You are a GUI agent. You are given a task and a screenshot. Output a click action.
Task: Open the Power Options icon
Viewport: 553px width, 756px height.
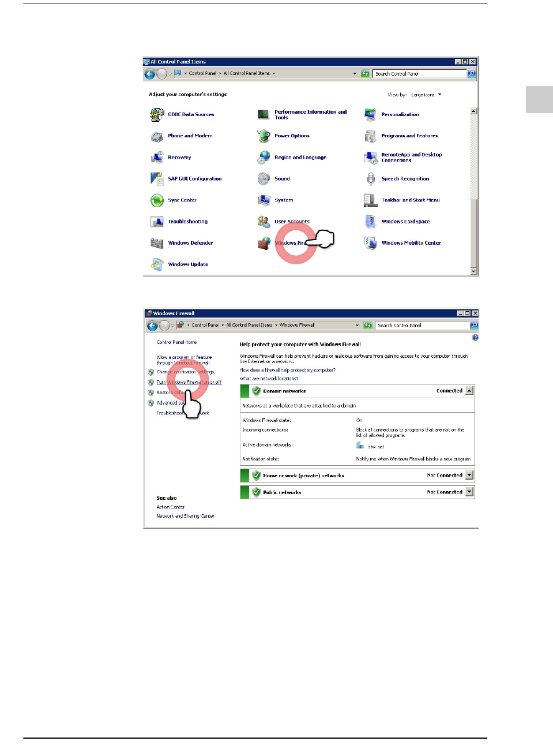tap(264, 136)
